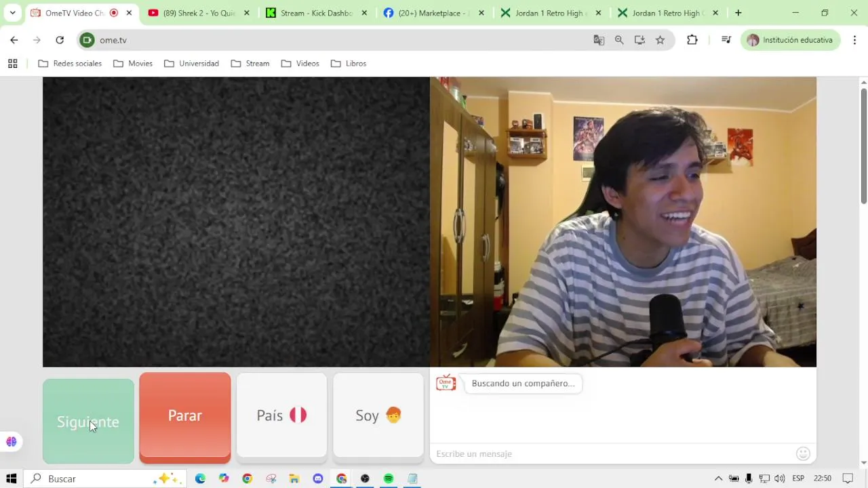This screenshot has height=488, width=868.
Task: Open the Chrome three-dot menu
Action: [854, 40]
